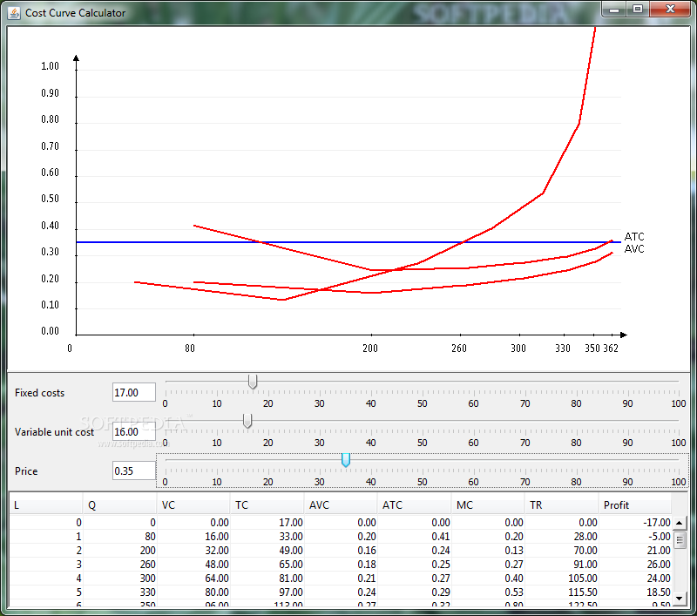Click the Variable unit cost slider thumb
The height and width of the screenshot is (616, 697).
point(247,421)
